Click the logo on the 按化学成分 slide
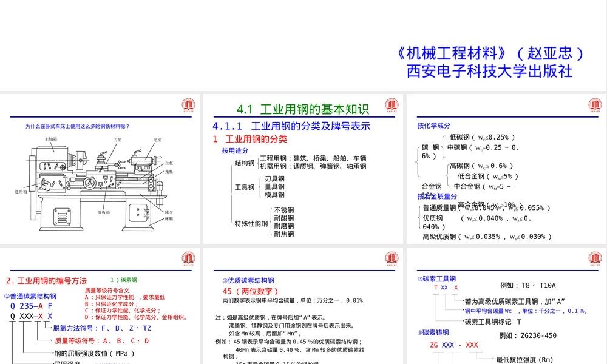The height and width of the screenshot is (364, 607). coord(595,105)
